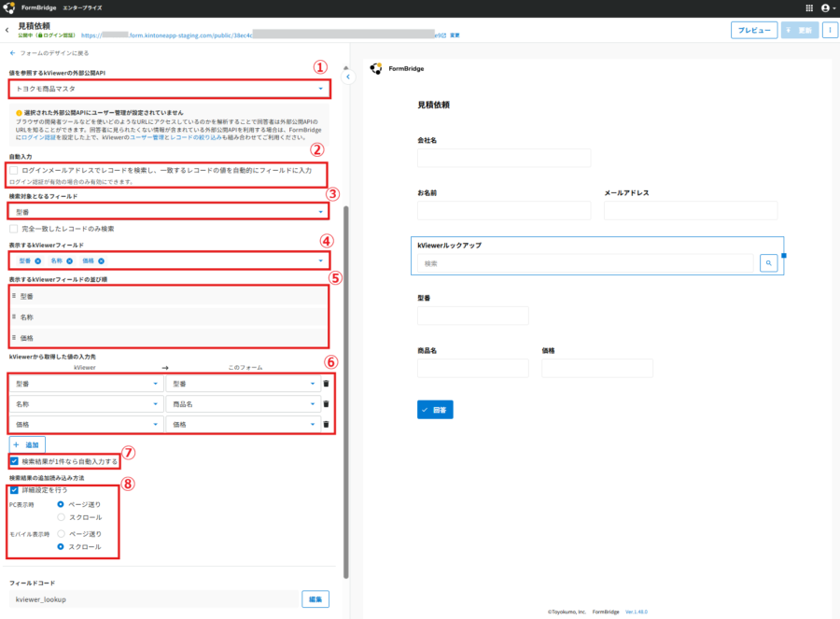Delete the 名称 to 商品名 mapping row
Viewport: 840px width, 619px height.
click(326, 404)
